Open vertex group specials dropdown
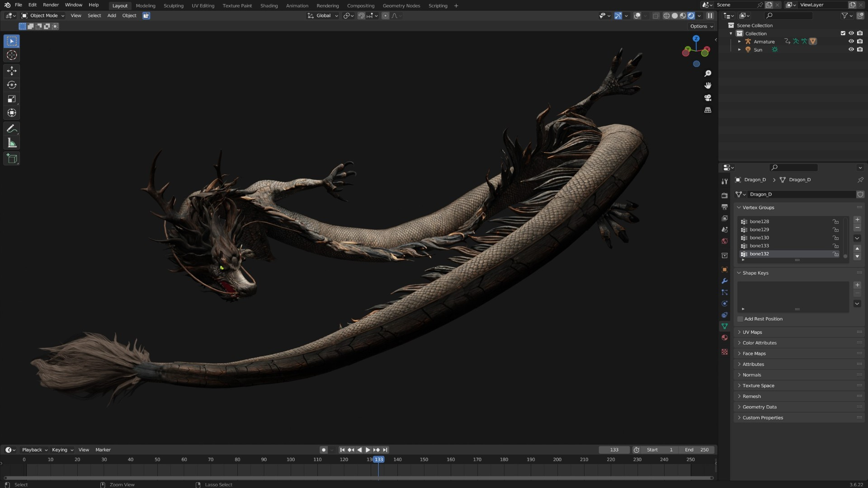The height and width of the screenshot is (488, 868). click(x=857, y=238)
